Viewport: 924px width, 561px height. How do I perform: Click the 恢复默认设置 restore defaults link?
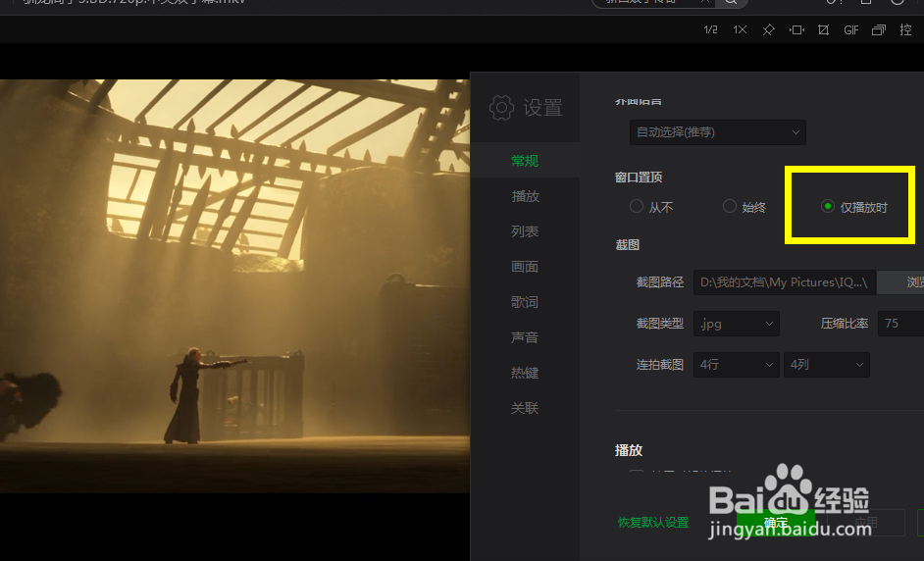click(653, 522)
